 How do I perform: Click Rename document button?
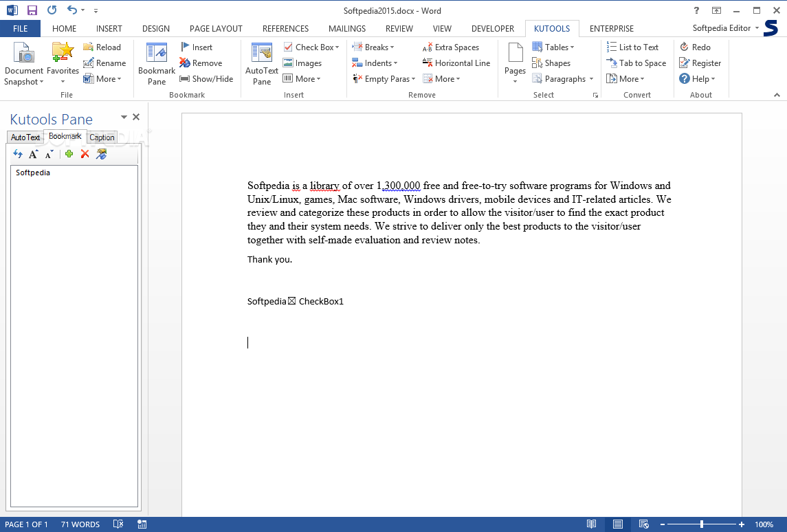(104, 63)
